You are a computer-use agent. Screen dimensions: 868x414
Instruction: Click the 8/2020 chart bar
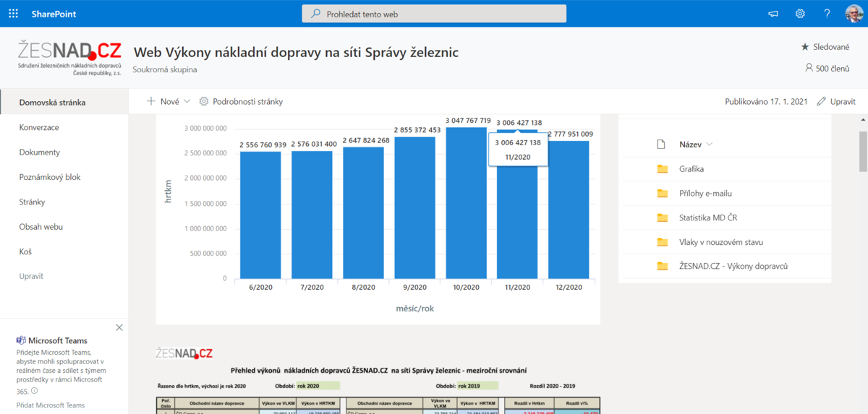[x=363, y=212]
